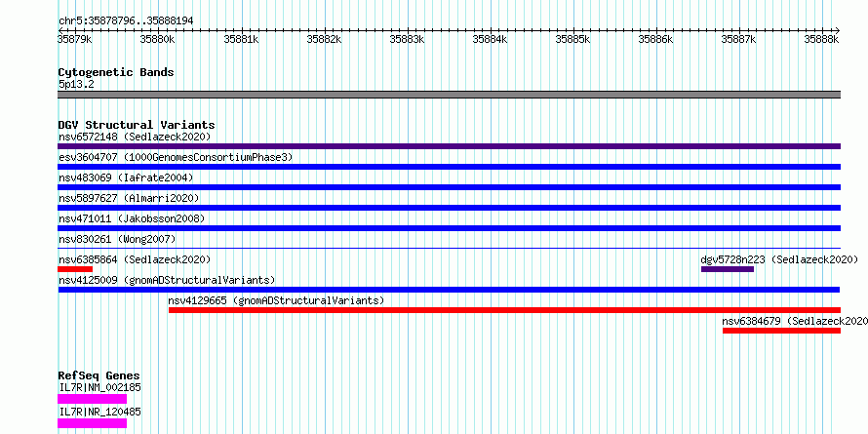Click the blue esv3604707 variant bar
Screen dimensions: 868x434
(449, 167)
